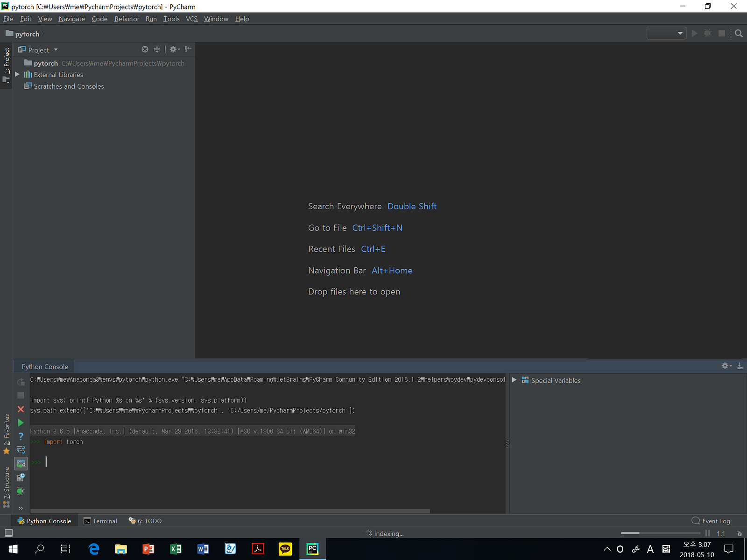Expand Special Variables node

514,380
